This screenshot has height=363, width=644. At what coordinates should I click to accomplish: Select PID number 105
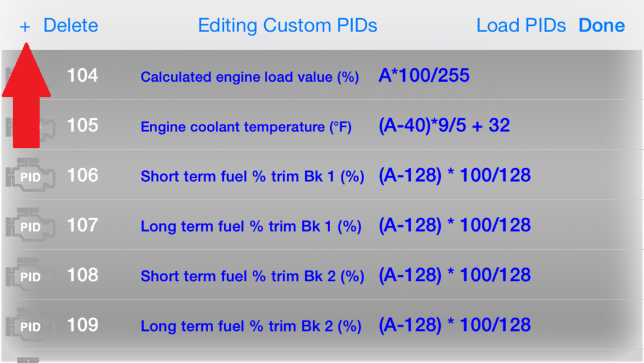(82, 125)
